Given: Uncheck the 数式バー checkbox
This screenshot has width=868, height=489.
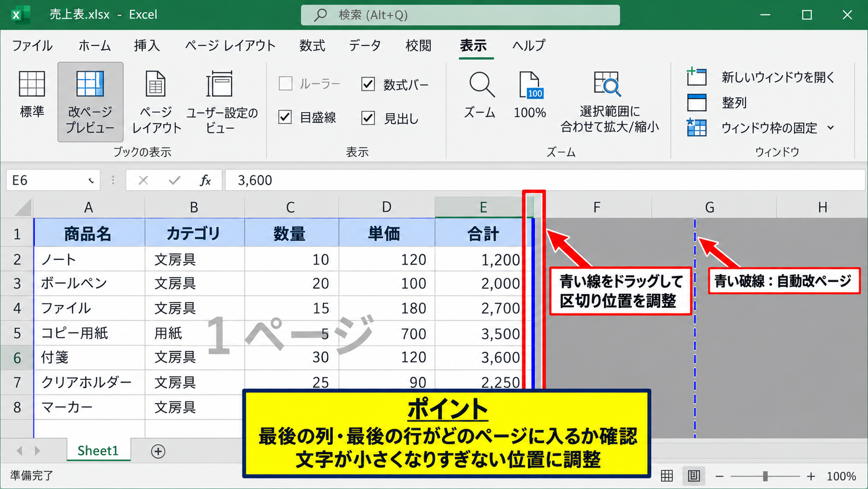Looking at the screenshot, I should pyautogui.click(x=368, y=84).
